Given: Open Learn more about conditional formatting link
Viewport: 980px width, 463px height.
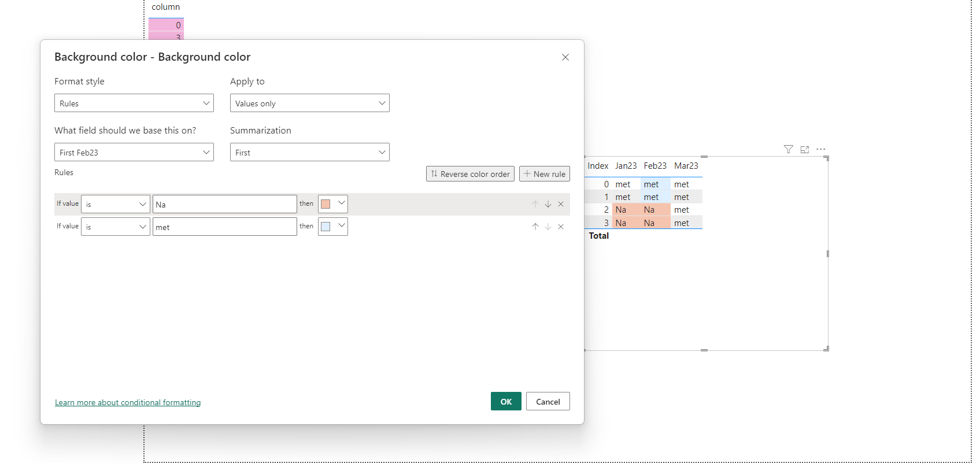Looking at the screenshot, I should pyautogui.click(x=128, y=402).
